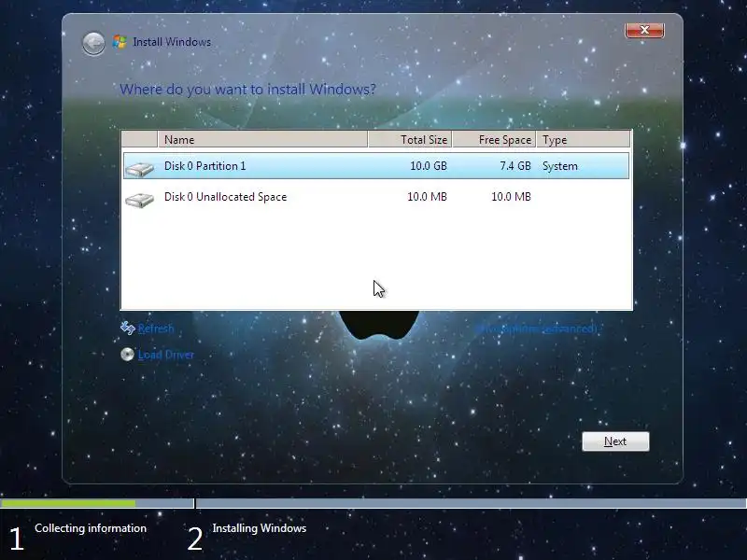The height and width of the screenshot is (560, 747).
Task: Click the 10.0 MB total size cell
Action: pyautogui.click(x=427, y=197)
